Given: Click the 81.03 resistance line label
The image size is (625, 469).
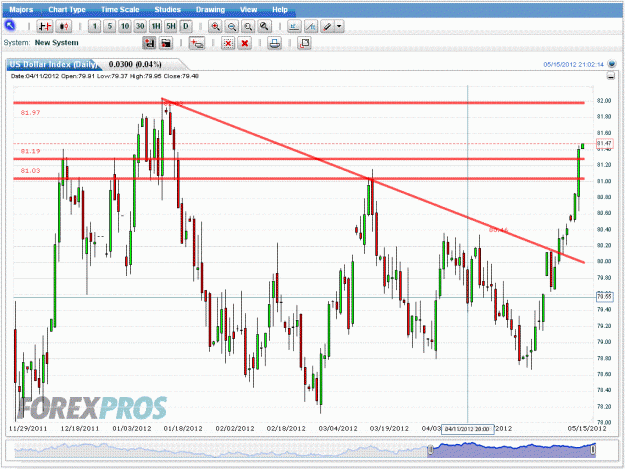Looking at the screenshot, I should (30, 171).
